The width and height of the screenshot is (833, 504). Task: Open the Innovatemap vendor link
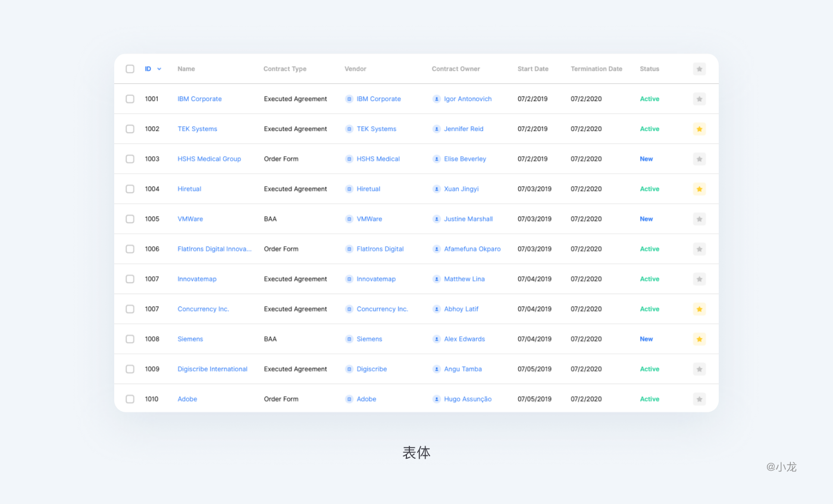[376, 279]
